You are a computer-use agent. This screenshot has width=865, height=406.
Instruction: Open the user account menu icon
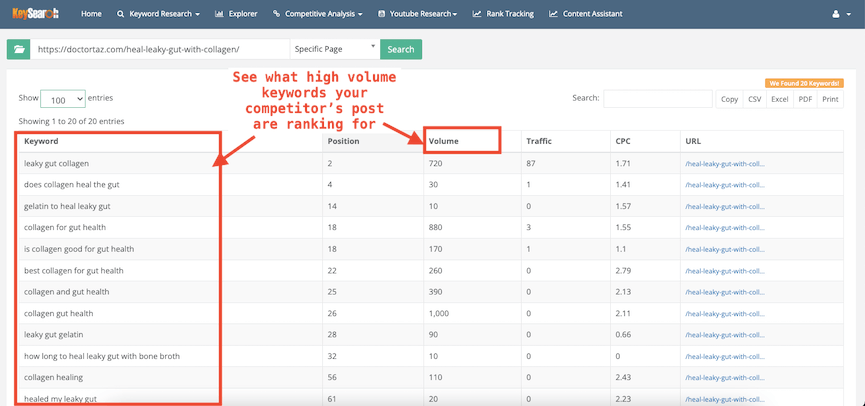(841, 14)
